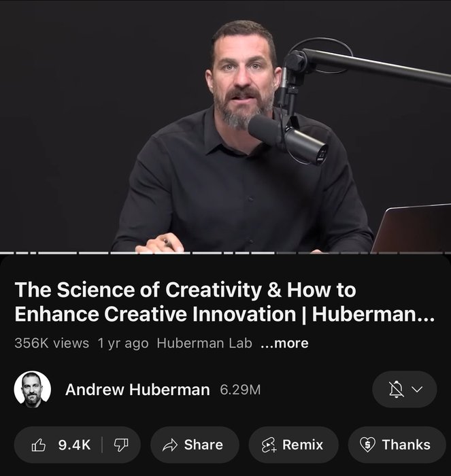Click the Thanks button label
The width and height of the screenshot is (451, 476).
tap(406, 445)
